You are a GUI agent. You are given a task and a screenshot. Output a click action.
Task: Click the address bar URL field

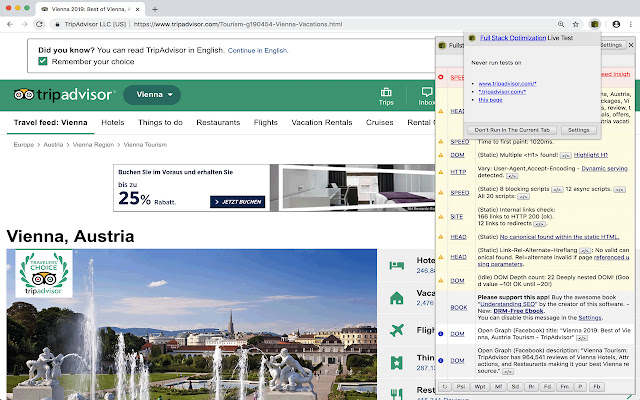click(302, 24)
